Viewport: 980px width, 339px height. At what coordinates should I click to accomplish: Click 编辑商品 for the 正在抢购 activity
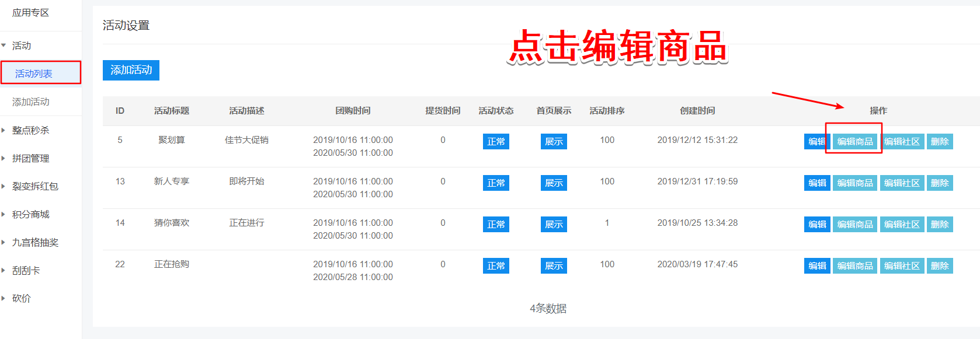(855, 266)
